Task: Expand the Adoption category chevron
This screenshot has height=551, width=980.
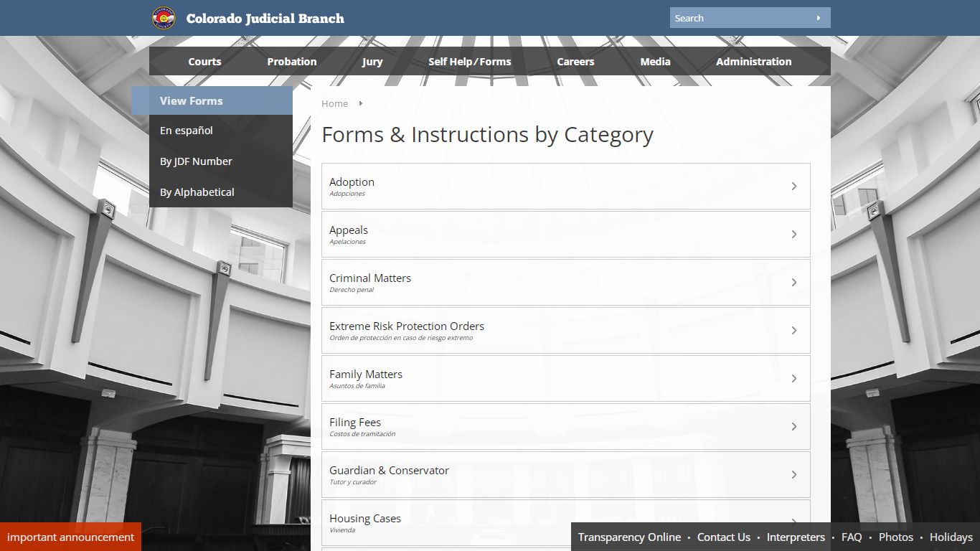Action: 794,186
